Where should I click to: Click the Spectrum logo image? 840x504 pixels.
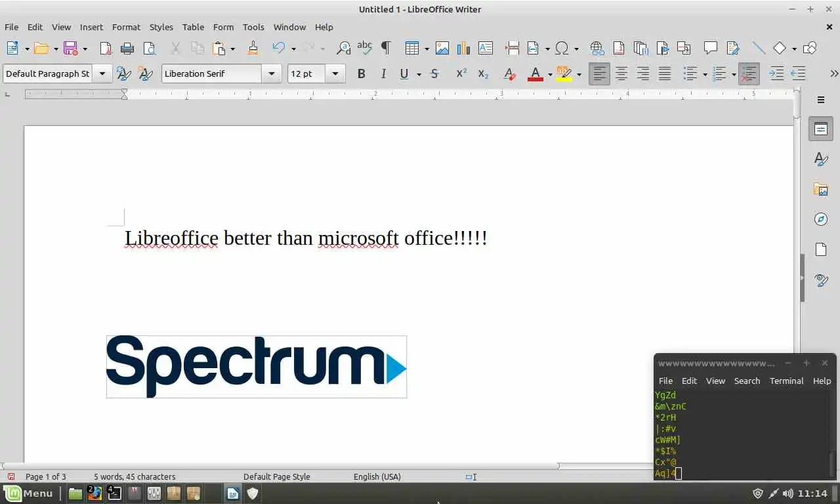(x=257, y=366)
